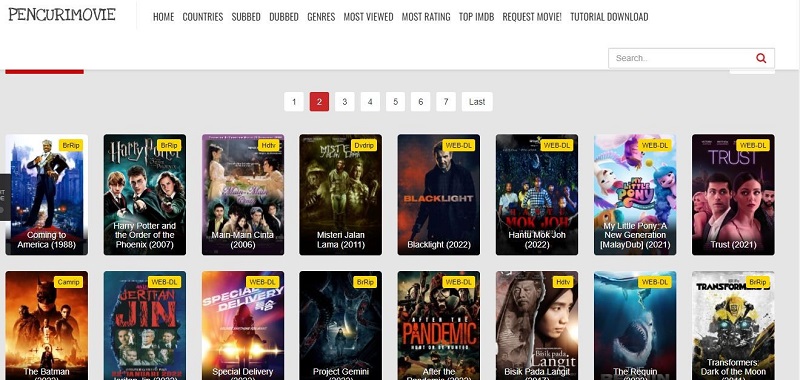Go to MOST RATING page
Screen dimensions: 800x380
click(x=426, y=17)
